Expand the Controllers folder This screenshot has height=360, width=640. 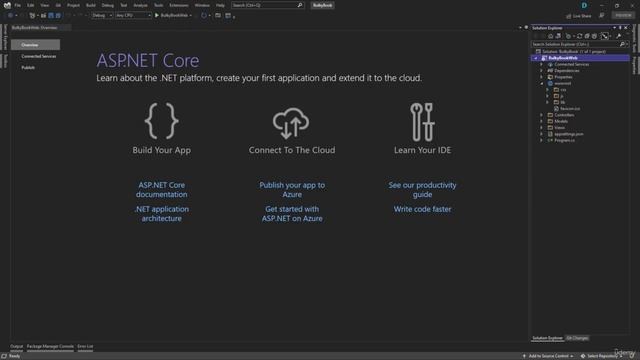coord(542,115)
